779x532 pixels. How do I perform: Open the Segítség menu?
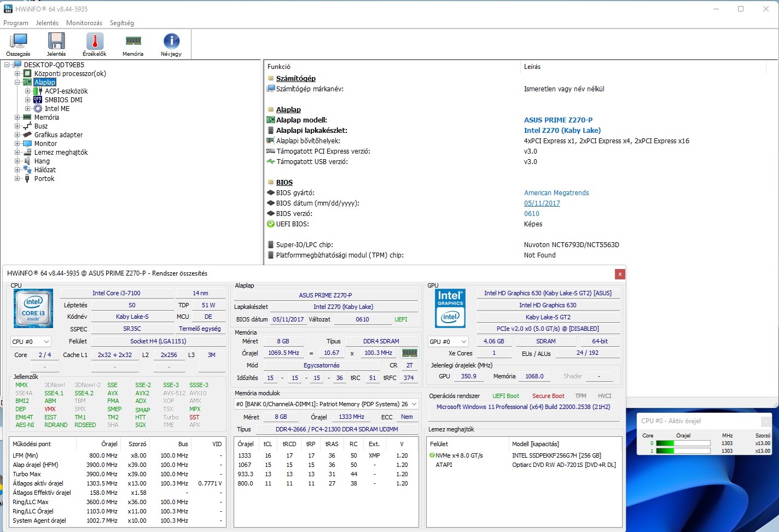click(x=121, y=23)
